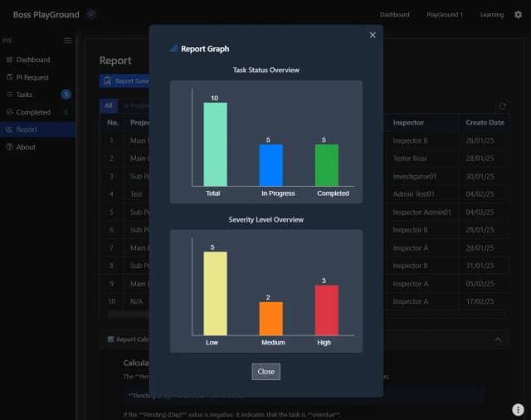Click the green Completed bar in chart
The height and width of the screenshot is (420, 531).
click(326, 165)
